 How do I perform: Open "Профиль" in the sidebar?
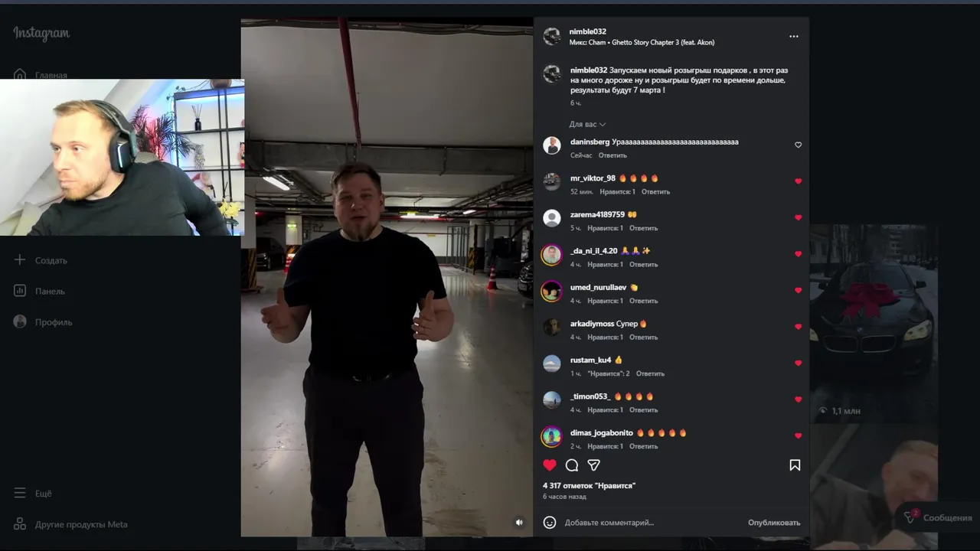point(43,322)
